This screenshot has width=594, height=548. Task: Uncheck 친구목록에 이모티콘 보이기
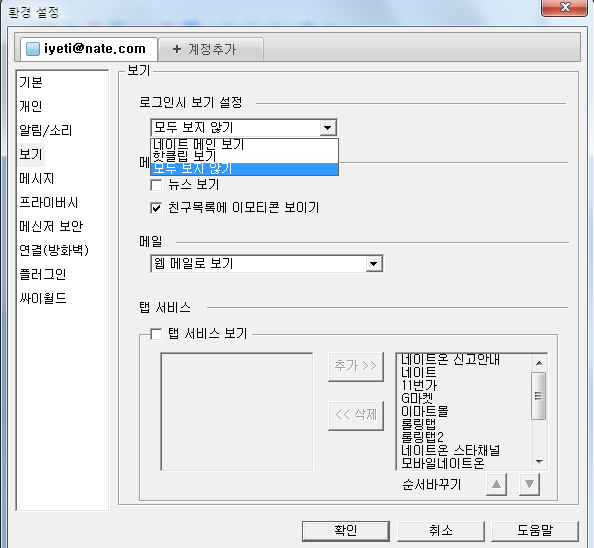[x=156, y=208]
